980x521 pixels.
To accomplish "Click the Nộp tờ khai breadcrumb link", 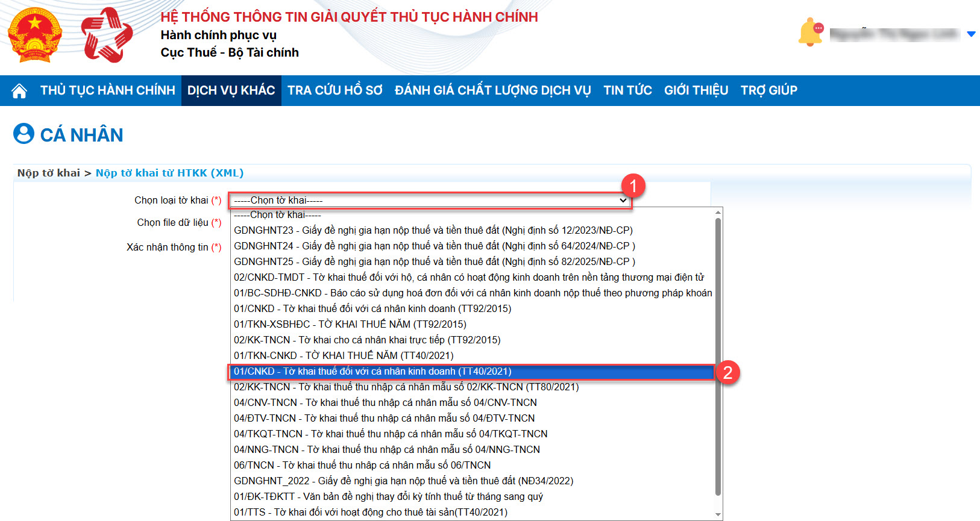I will pos(48,173).
